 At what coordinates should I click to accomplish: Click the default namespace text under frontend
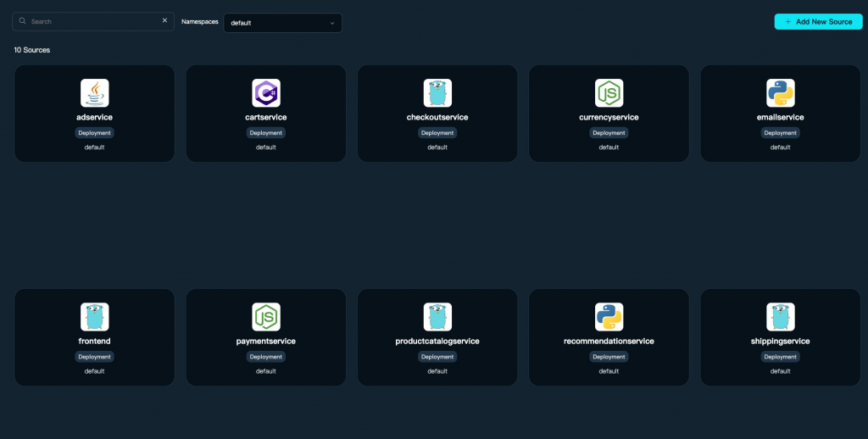tap(95, 371)
